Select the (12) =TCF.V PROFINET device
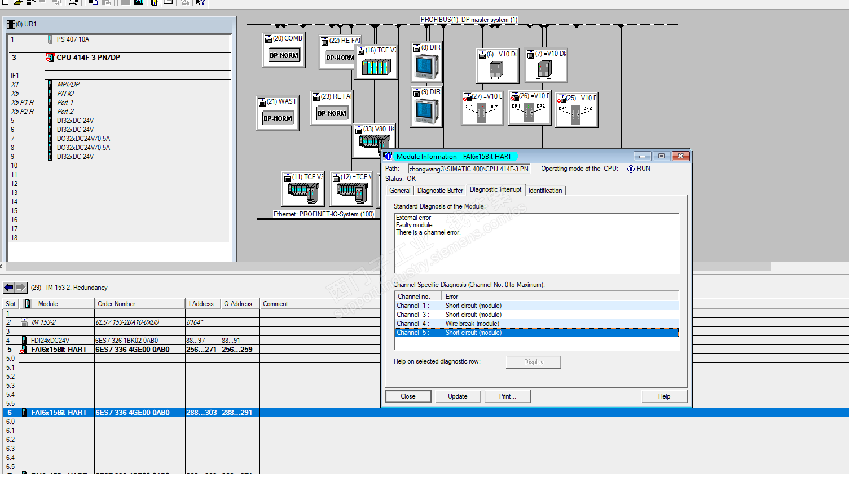 352,189
